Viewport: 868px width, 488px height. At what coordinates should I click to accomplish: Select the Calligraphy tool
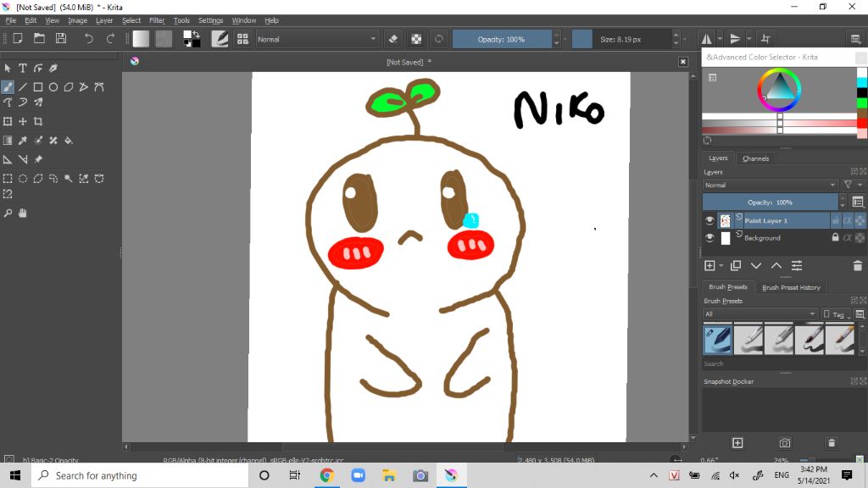click(x=53, y=68)
